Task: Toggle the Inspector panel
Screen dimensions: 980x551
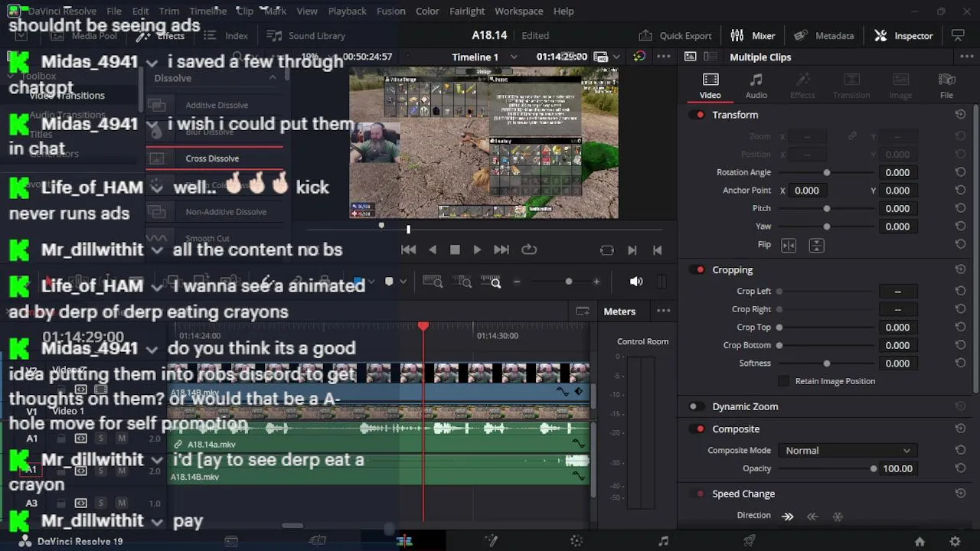Action: click(x=903, y=35)
